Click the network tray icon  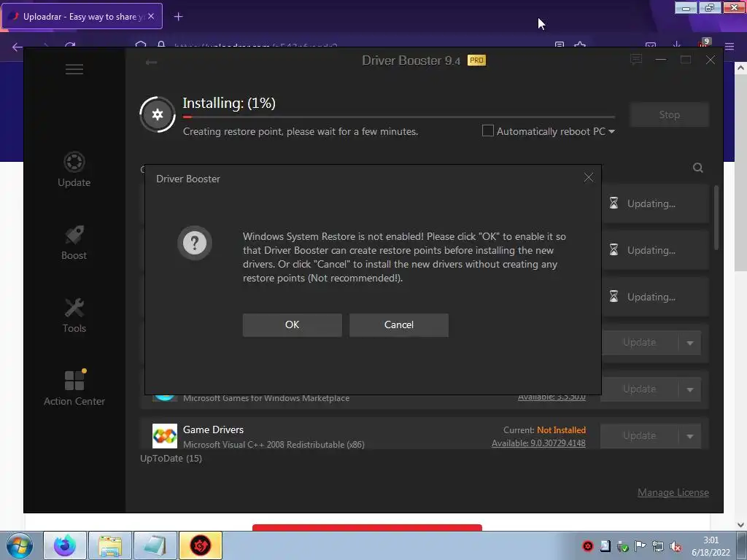[658, 546]
